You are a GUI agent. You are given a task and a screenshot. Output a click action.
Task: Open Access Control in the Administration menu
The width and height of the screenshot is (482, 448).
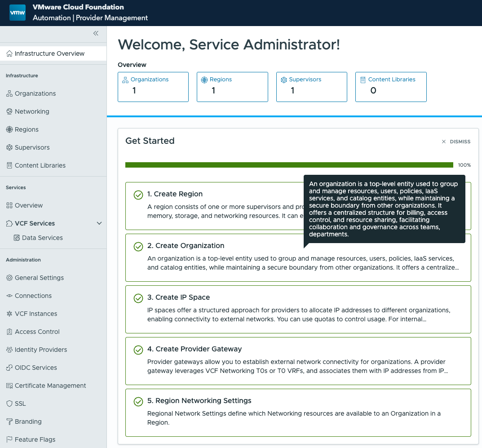point(37,332)
